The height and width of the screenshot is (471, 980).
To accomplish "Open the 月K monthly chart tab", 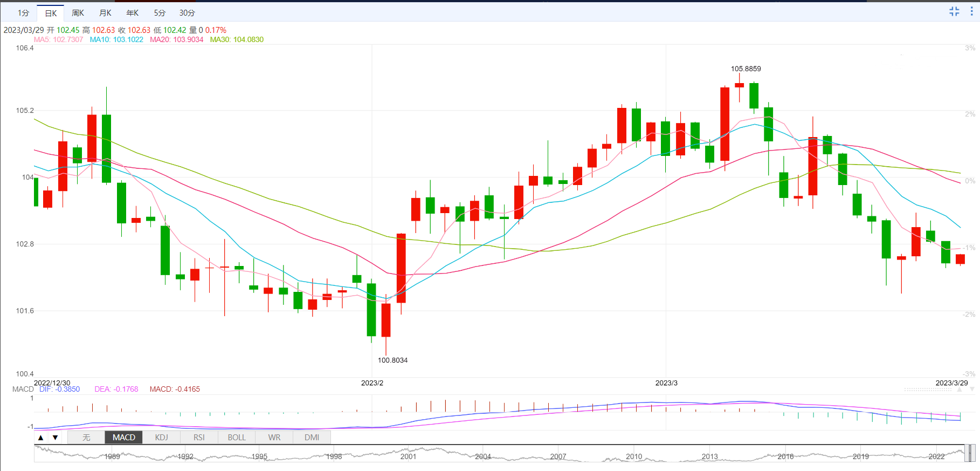I will pyautogui.click(x=105, y=13).
